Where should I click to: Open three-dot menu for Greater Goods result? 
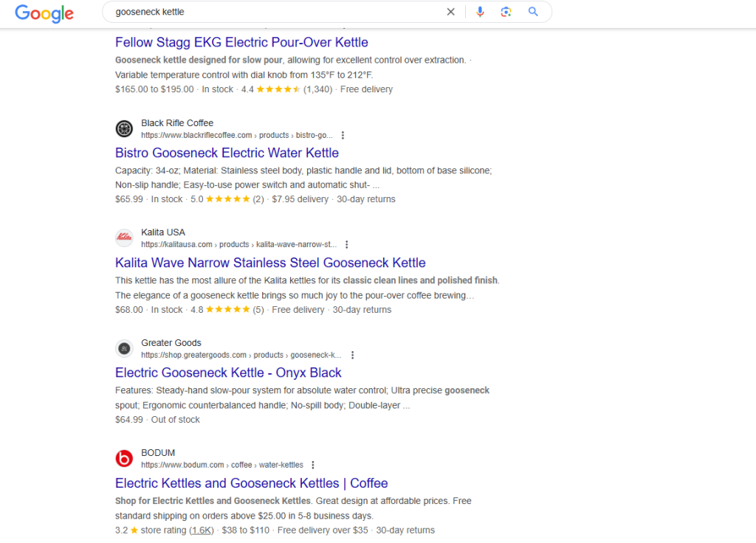[x=352, y=355]
